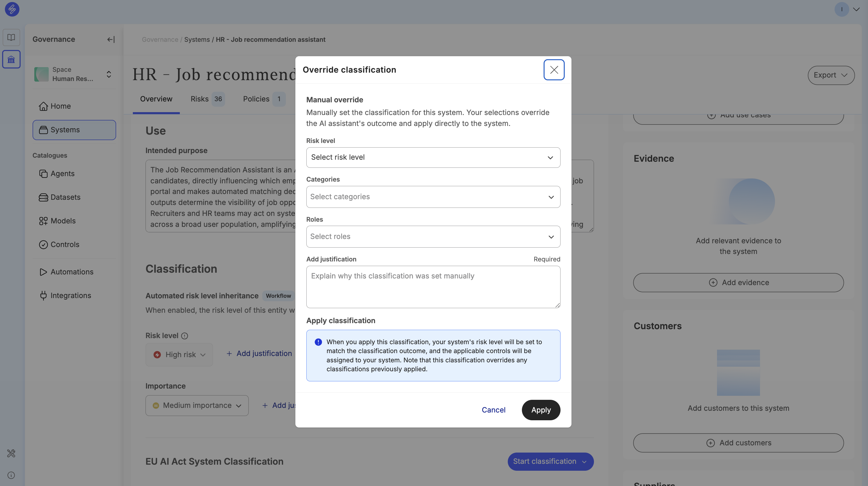Click the Risks count badge 36
The height and width of the screenshot is (486, 868).
point(218,99)
